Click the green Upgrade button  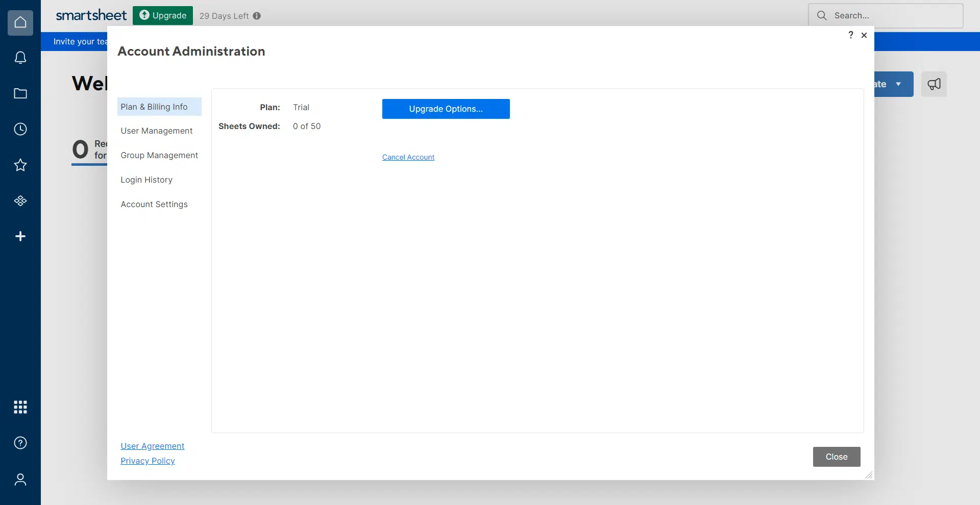(x=163, y=15)
